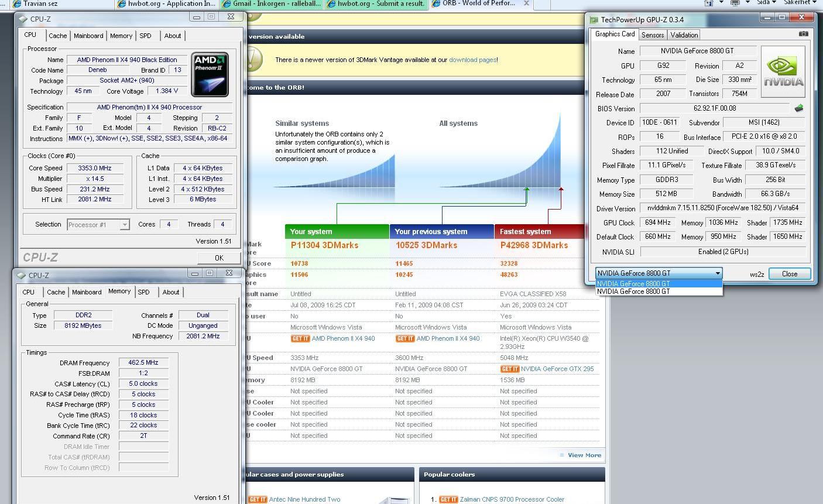Click the Command Rate value 2T
The width and height of the screenshot is (823, 504).
coord(143,436)
